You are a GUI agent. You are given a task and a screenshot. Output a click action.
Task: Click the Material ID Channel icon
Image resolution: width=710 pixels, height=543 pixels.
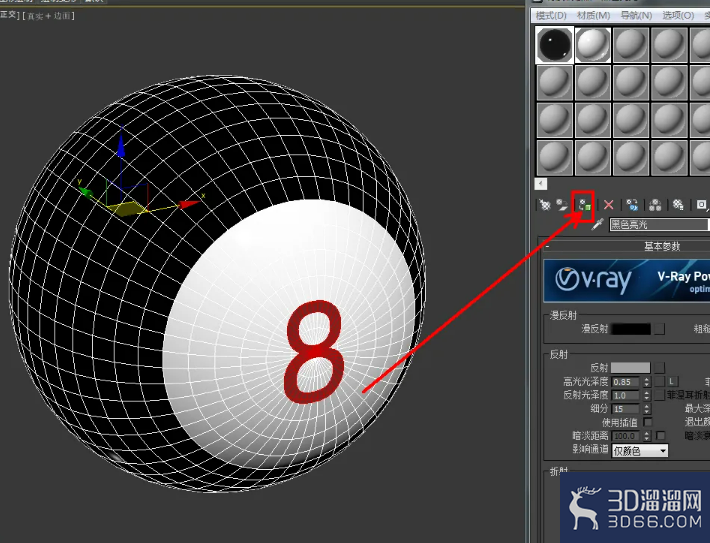(701, 205)
